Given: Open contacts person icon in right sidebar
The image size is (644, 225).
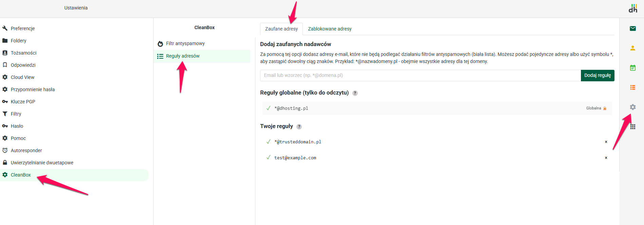Looking at the screenshot, I should [632, 48].
